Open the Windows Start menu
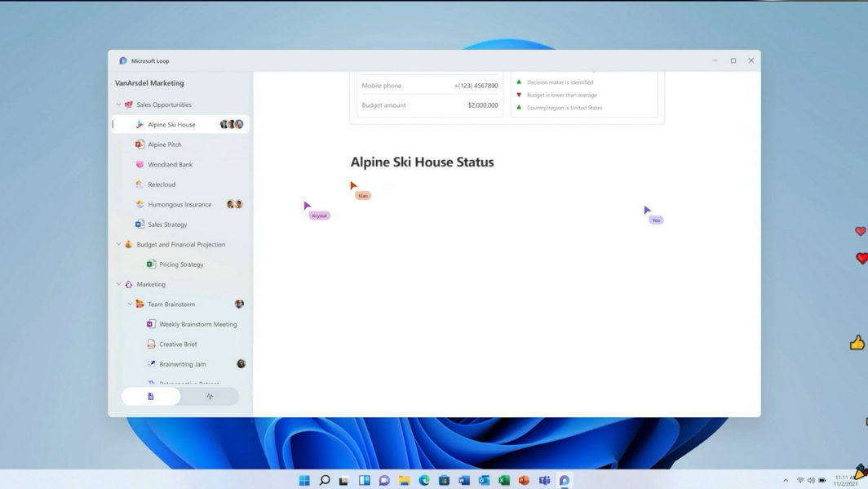 (x=304, y=480)
